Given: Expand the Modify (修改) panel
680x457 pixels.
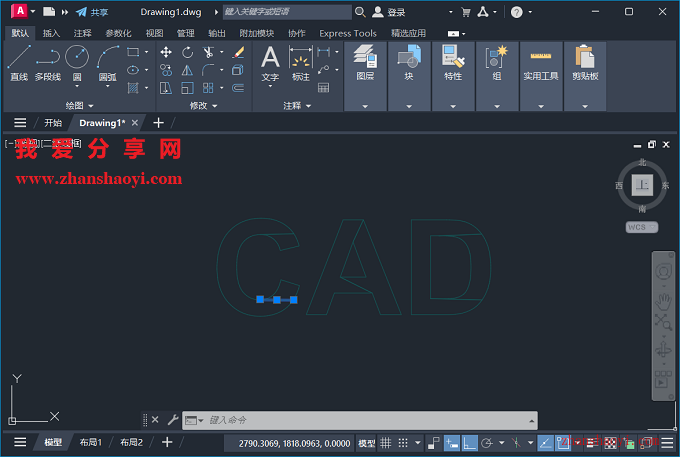Looking at the screenshot, I should 203,105.
